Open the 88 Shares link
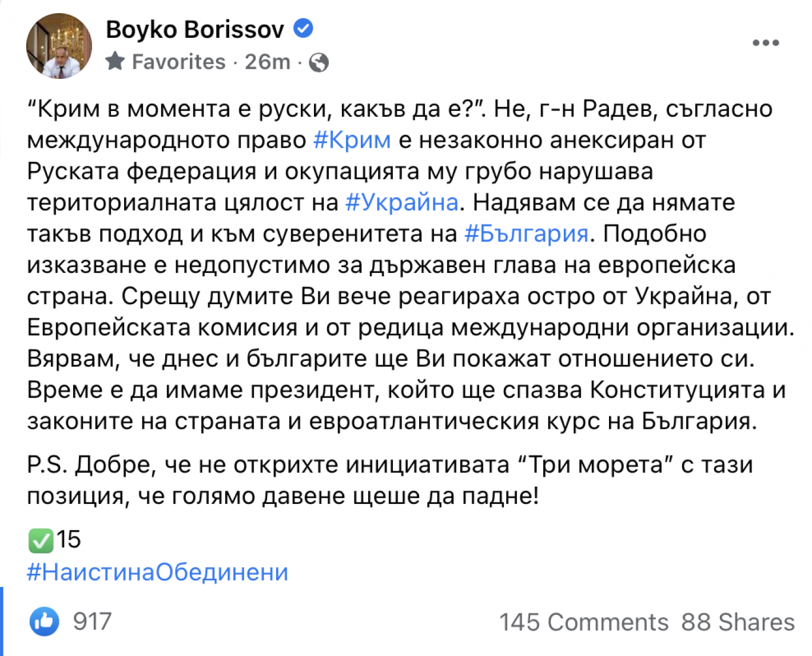 [x=738, y=622]
